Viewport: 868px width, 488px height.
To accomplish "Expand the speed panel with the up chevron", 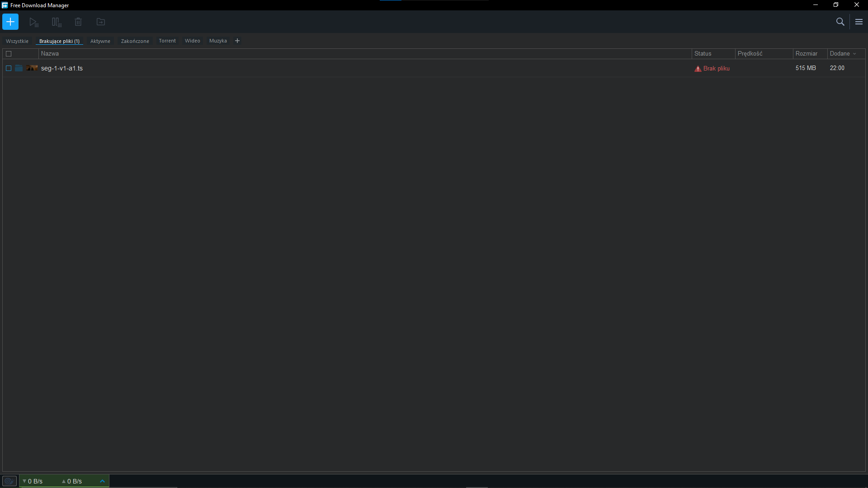I will [x=102, y=481].
